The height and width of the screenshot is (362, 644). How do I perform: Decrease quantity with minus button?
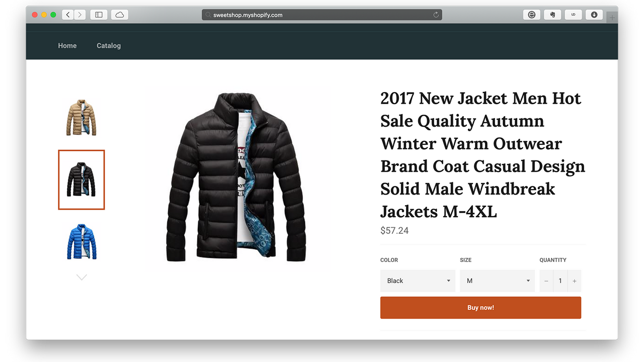[x=546, y=281]
